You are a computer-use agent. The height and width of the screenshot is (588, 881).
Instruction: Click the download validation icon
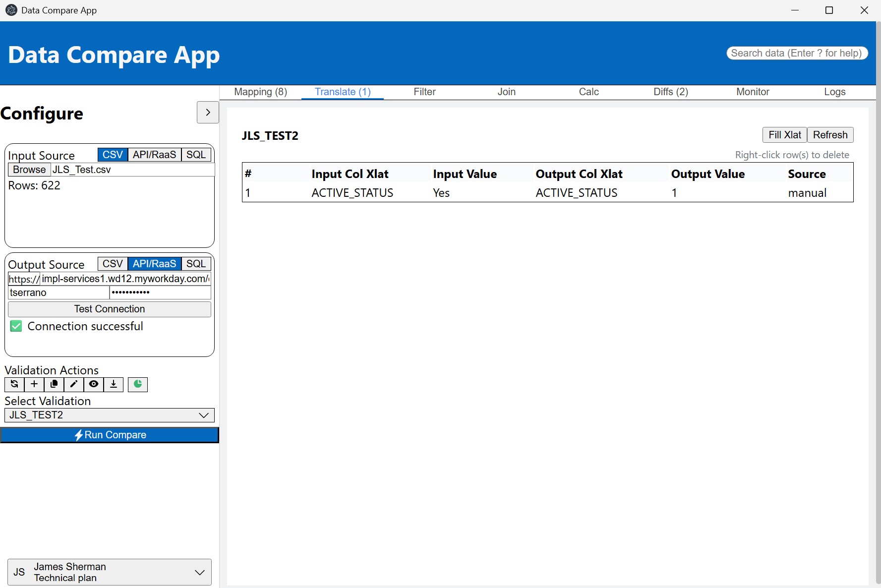114,384
